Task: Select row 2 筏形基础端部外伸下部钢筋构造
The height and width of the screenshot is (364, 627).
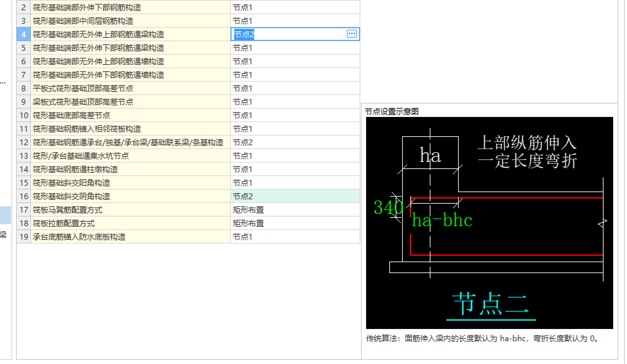Action: pos(131,7)
